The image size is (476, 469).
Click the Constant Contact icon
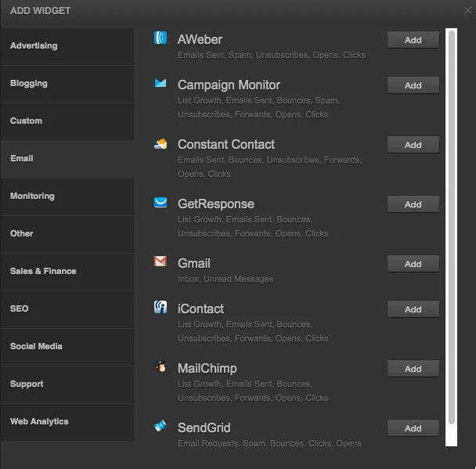click(x=160, y=144)
